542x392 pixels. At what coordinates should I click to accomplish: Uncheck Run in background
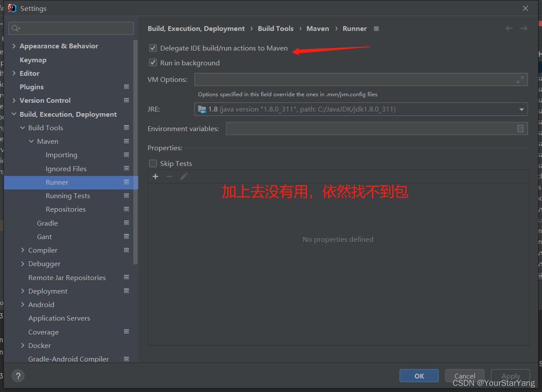(153, 62)
